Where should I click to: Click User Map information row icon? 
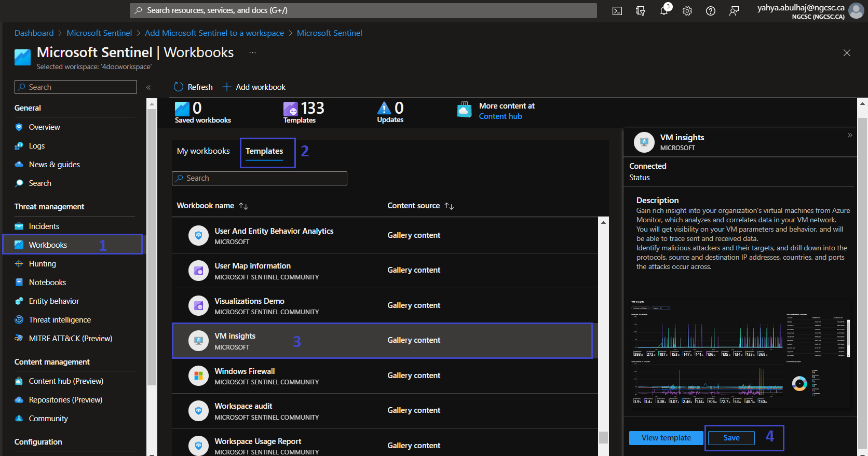click(198, 271)
